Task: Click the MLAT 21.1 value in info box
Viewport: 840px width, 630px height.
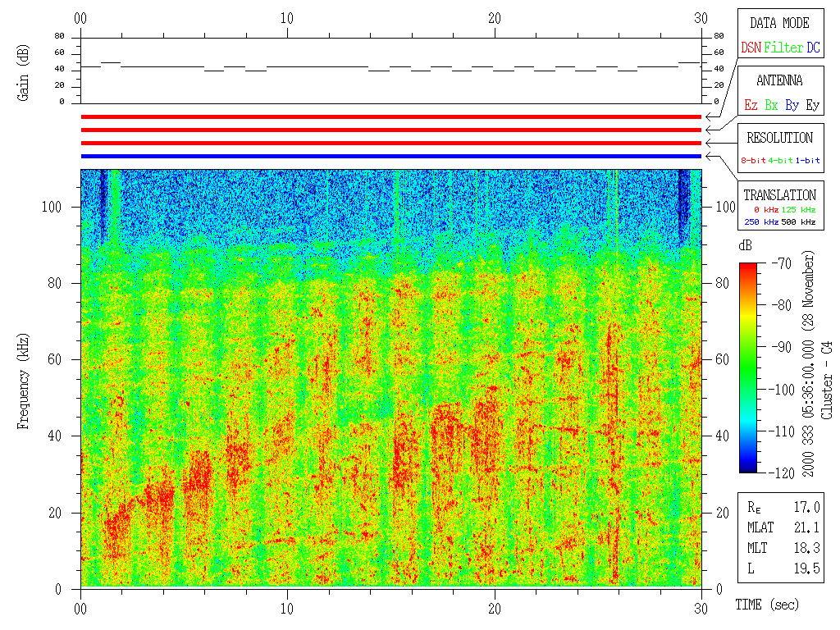Action: coord(807,527)
